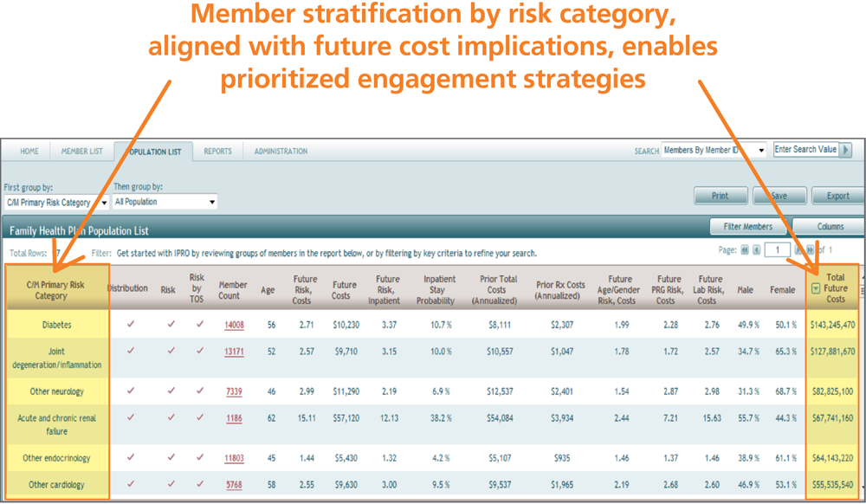
Task: Jump to the last results page
Action: [x=809, y=251]
